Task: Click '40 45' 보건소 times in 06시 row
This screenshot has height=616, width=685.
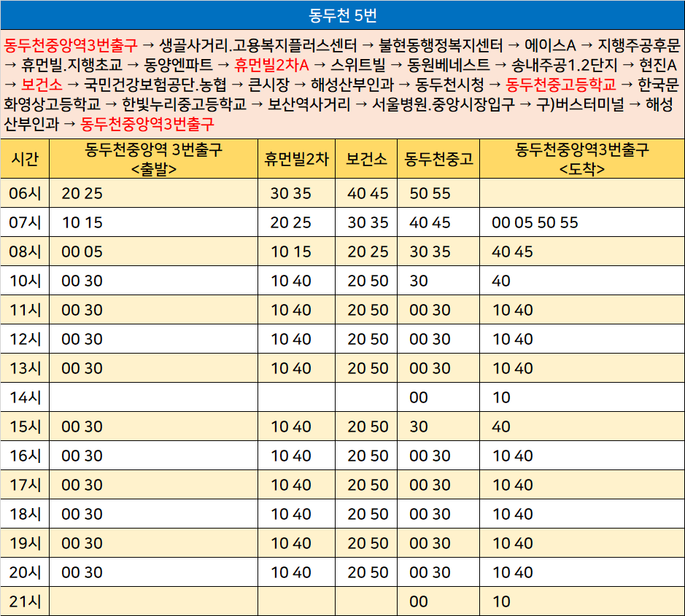Action: [x=368, y=193]
